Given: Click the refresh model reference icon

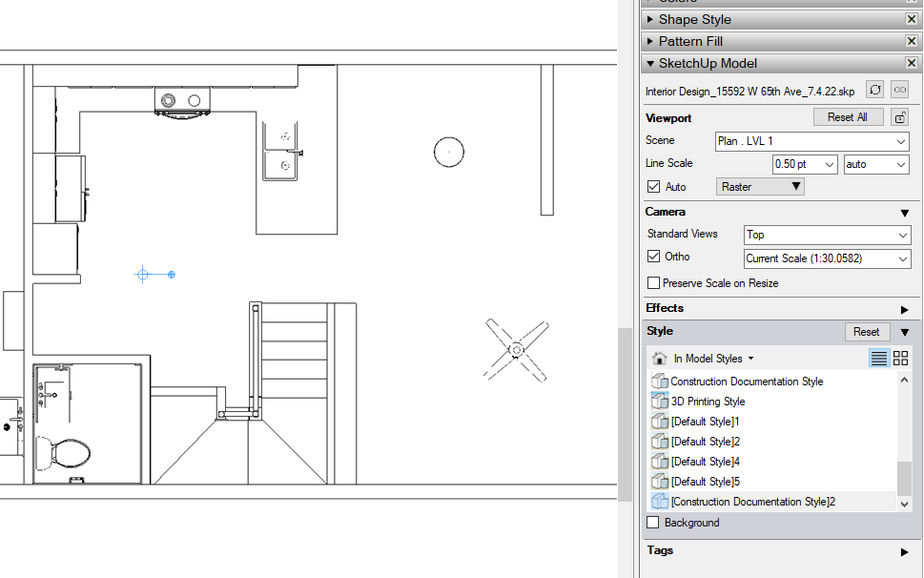Looking at the screenshot, I should tap(875, 90).
